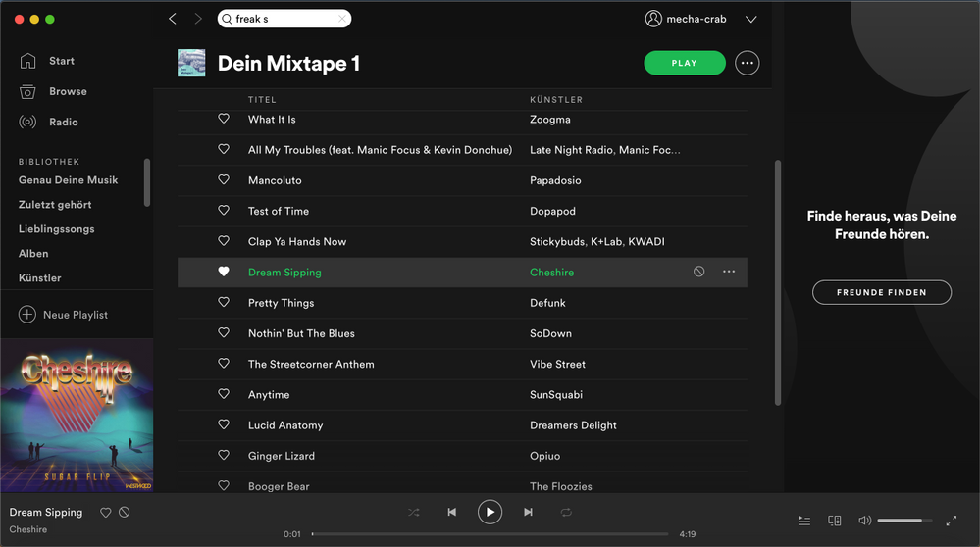Select track title Lucid Anatomy
The height and width of the screenshot is (547, 980).
[285, 425]
